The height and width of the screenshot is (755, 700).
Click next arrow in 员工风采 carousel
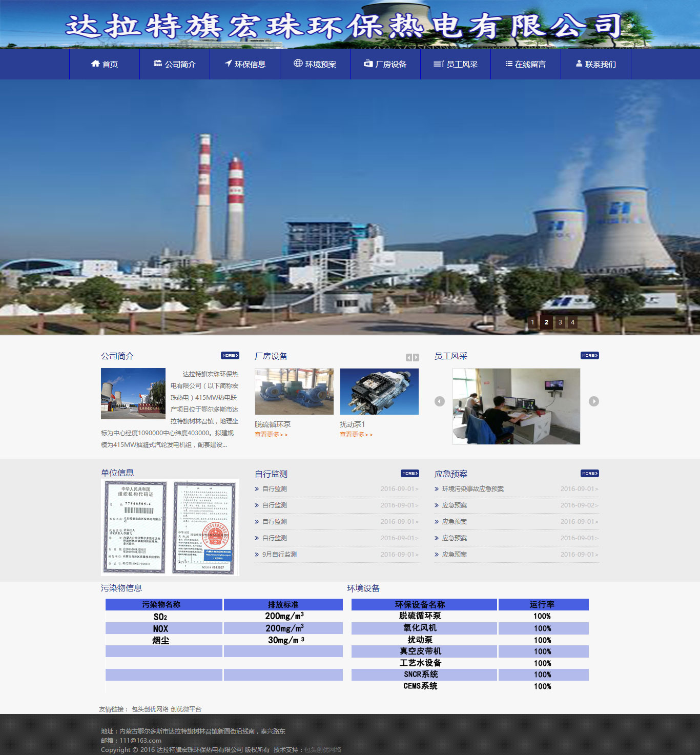click(x=593, y=401)
